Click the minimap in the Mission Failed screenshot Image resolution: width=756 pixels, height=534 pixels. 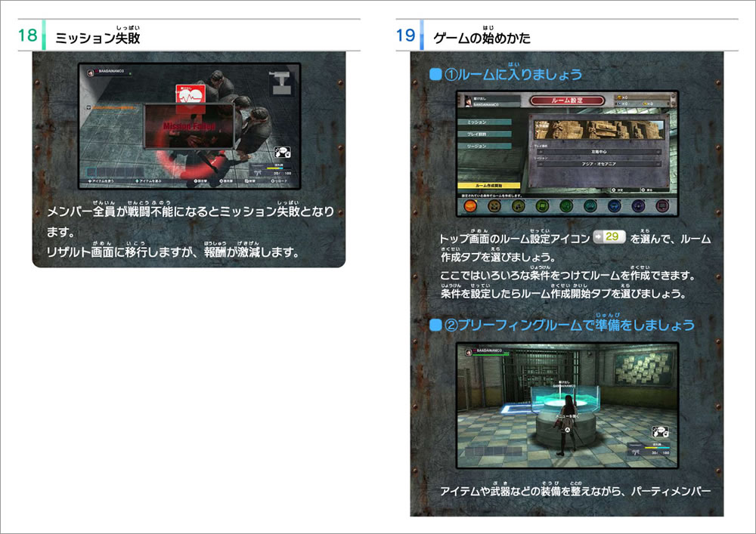tap(281, 83)
